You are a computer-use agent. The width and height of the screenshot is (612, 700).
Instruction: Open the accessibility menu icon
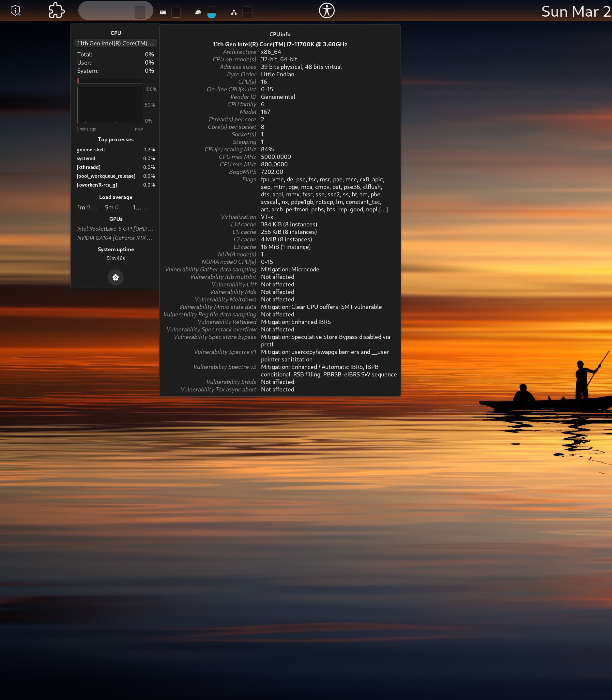327,10
